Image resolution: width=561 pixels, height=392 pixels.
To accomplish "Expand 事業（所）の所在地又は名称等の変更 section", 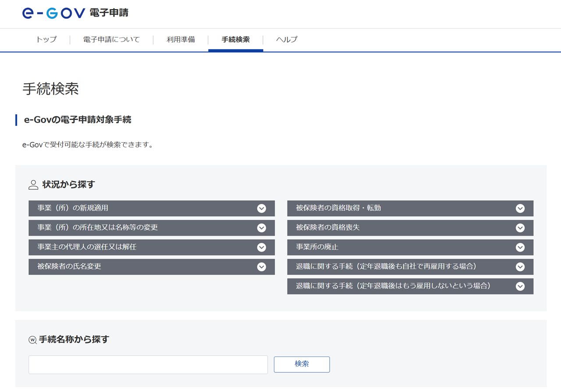I will click(152, 228).
